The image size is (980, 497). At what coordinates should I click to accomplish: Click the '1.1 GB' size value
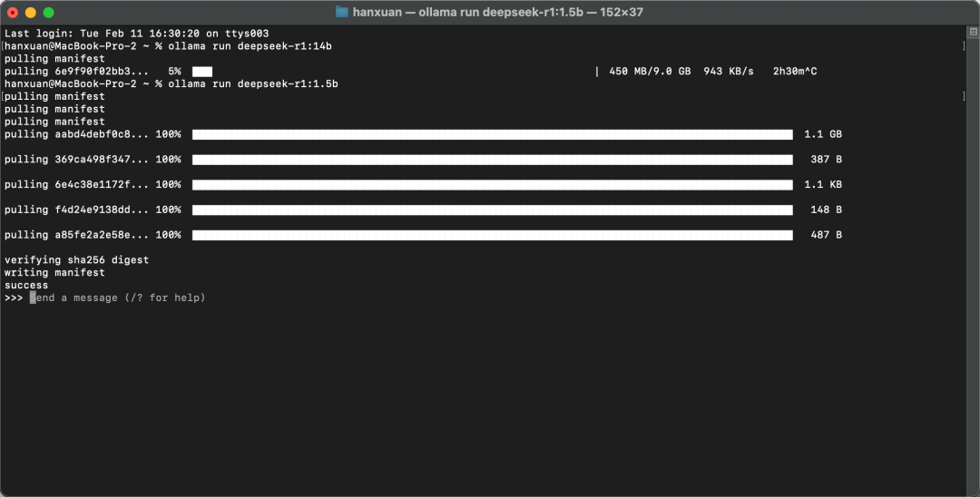(823, 134)
